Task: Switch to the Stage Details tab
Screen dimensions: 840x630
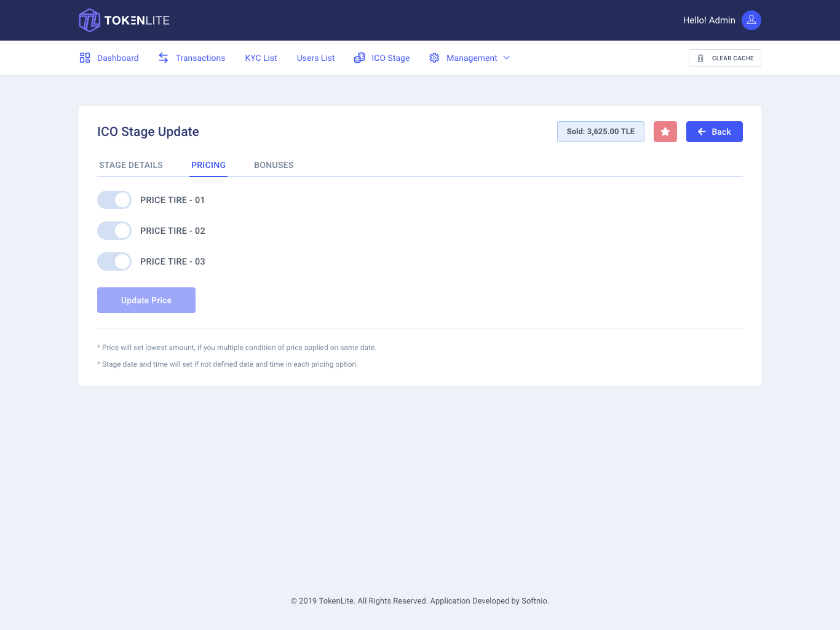Action: point(131,165)
